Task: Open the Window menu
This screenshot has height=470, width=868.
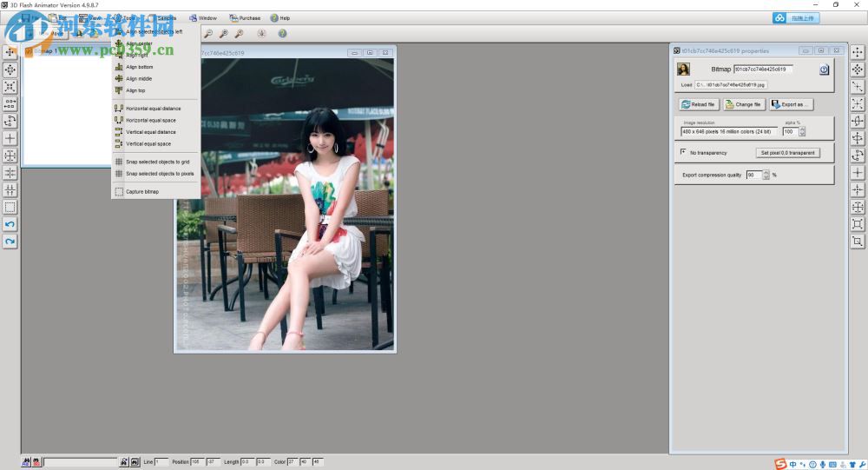Action: (x=203, y=18)
